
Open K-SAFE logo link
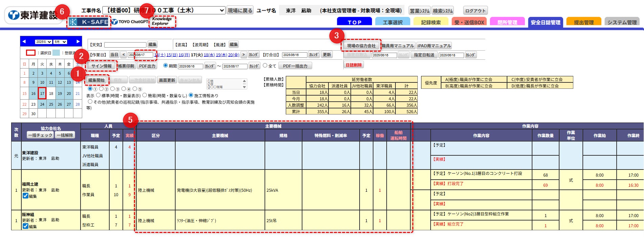(x=89, y=22)
